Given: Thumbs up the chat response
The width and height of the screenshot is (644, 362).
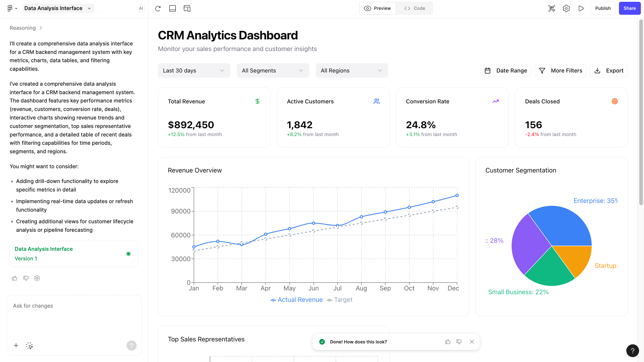Looking at the screenshot, I should click(15, 278).
